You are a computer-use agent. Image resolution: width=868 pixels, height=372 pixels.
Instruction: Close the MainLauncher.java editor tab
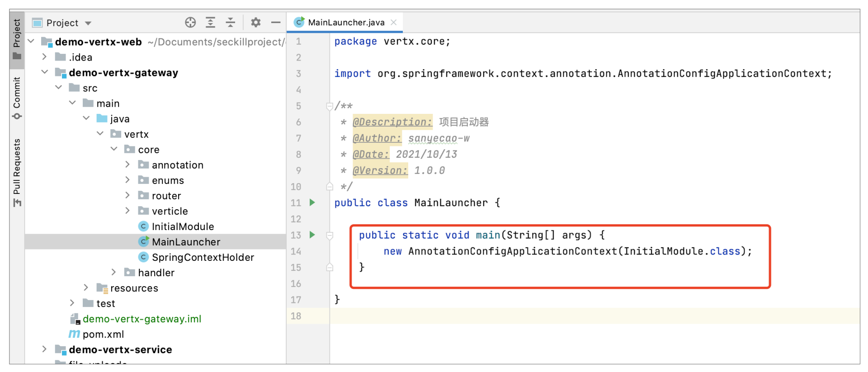(394, 22)
